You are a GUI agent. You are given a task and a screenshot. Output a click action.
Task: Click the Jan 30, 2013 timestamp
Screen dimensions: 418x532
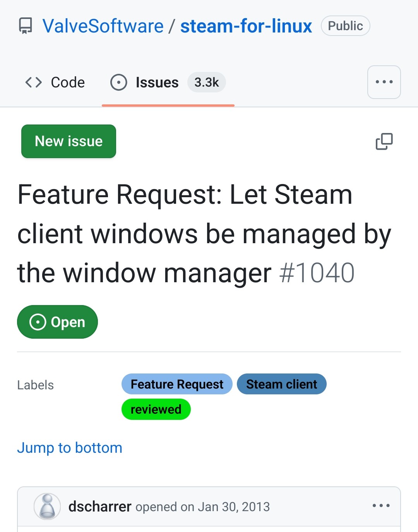234,506
